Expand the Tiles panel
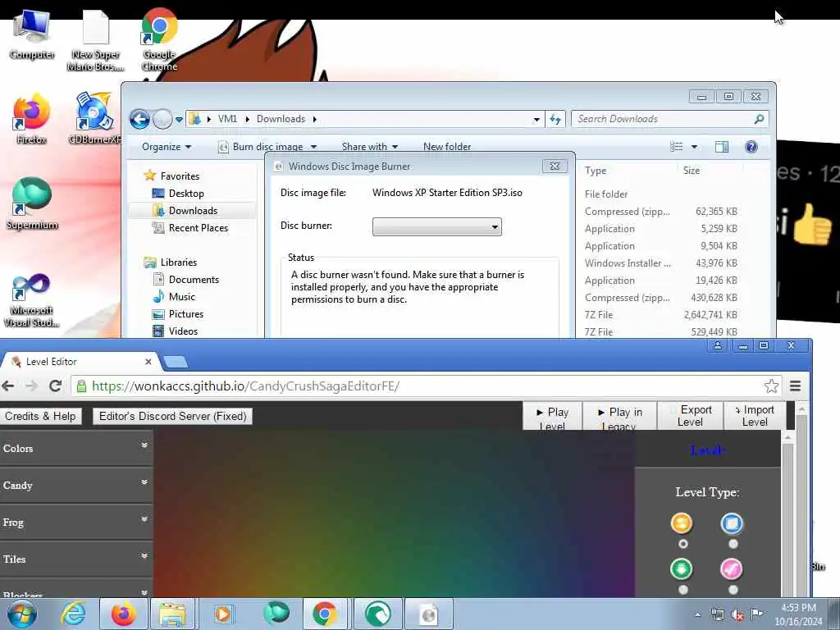 [x=76, y=559]
